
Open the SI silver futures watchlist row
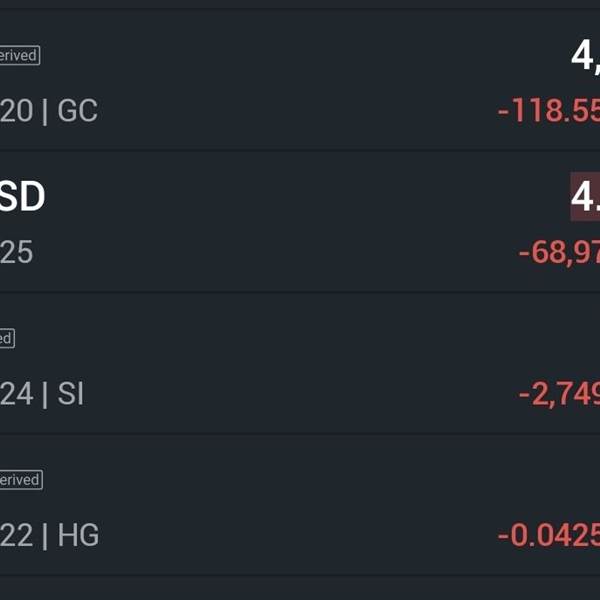click(300, 365)
